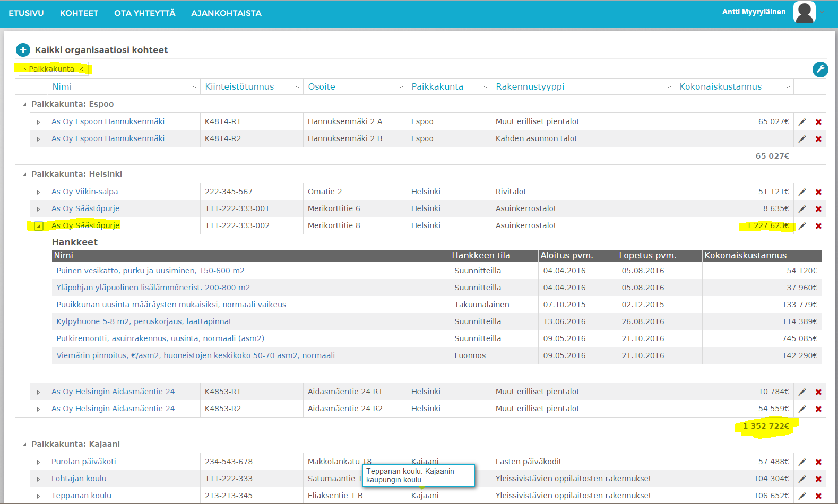Delete the Purolan päiväkoti row

tap(818, 462)
